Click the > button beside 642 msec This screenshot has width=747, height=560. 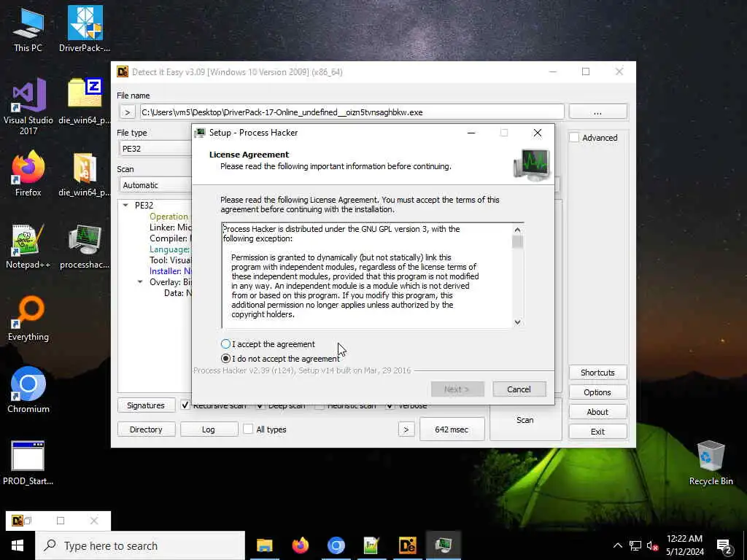(x=406, y=429)
